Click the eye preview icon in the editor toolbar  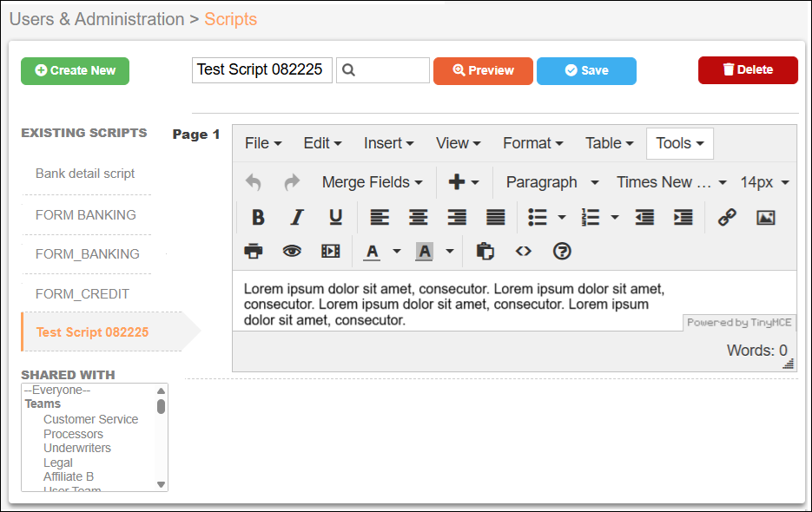coord(292,251)
